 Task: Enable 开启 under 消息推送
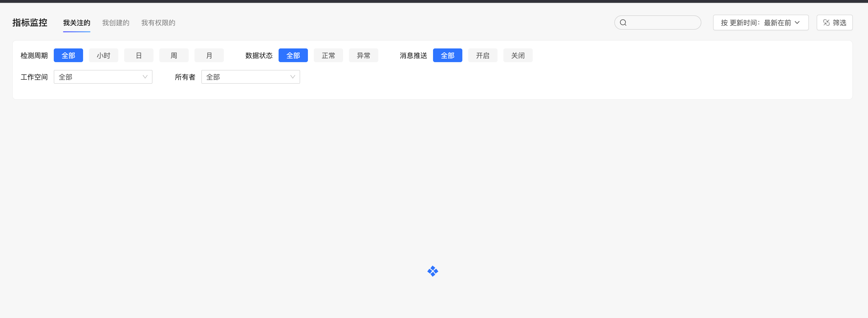(483, 55)
